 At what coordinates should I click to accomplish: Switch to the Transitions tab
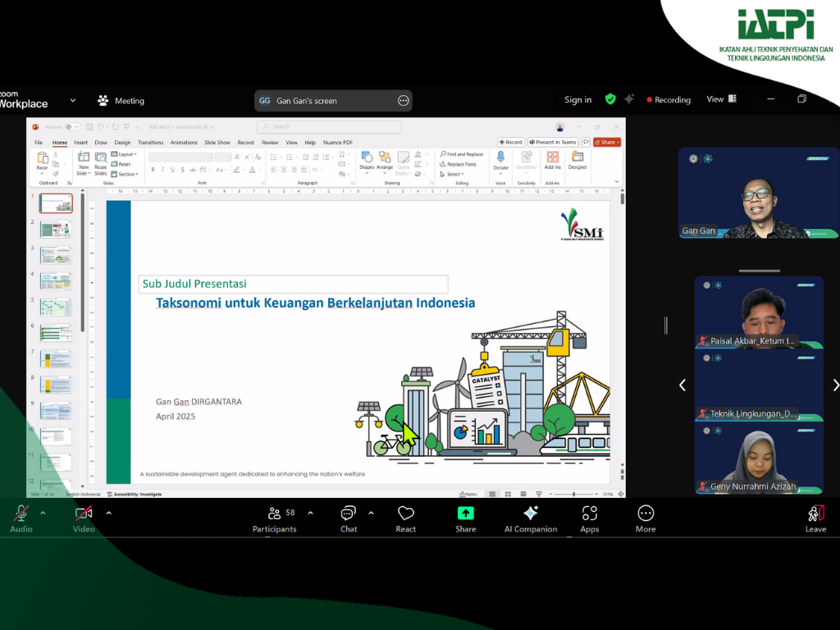click(x=151, y=143)
